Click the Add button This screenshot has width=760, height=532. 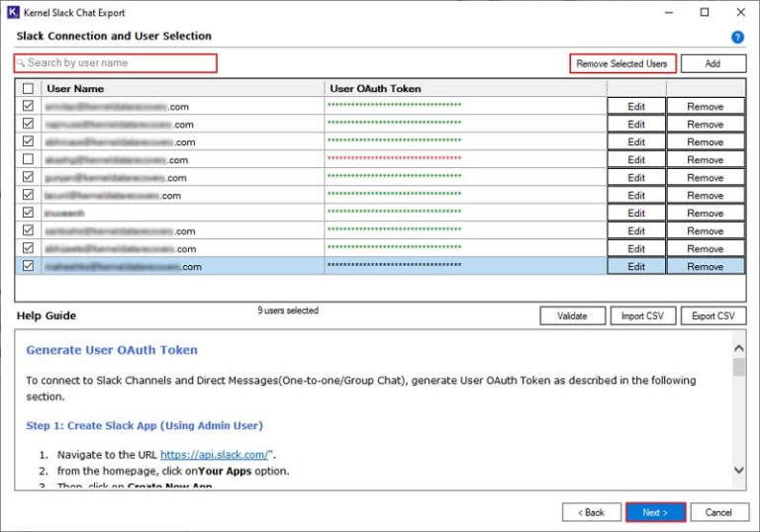712,63
